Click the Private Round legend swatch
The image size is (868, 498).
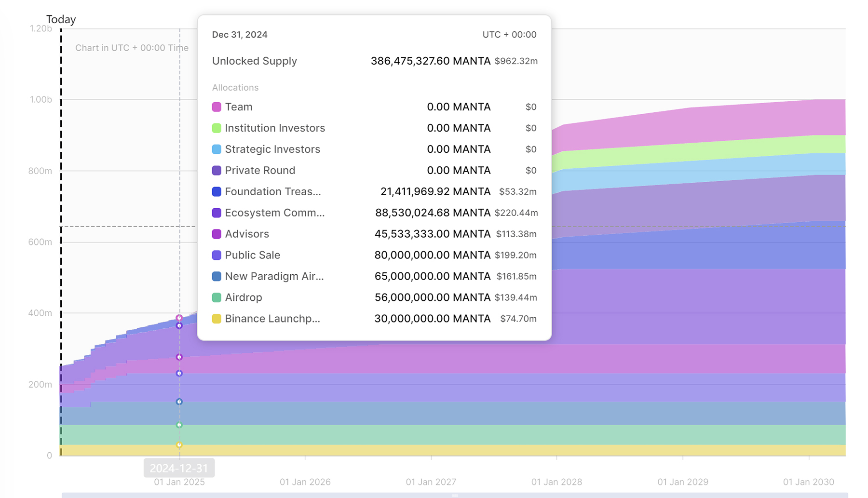(x=217, y=171)
